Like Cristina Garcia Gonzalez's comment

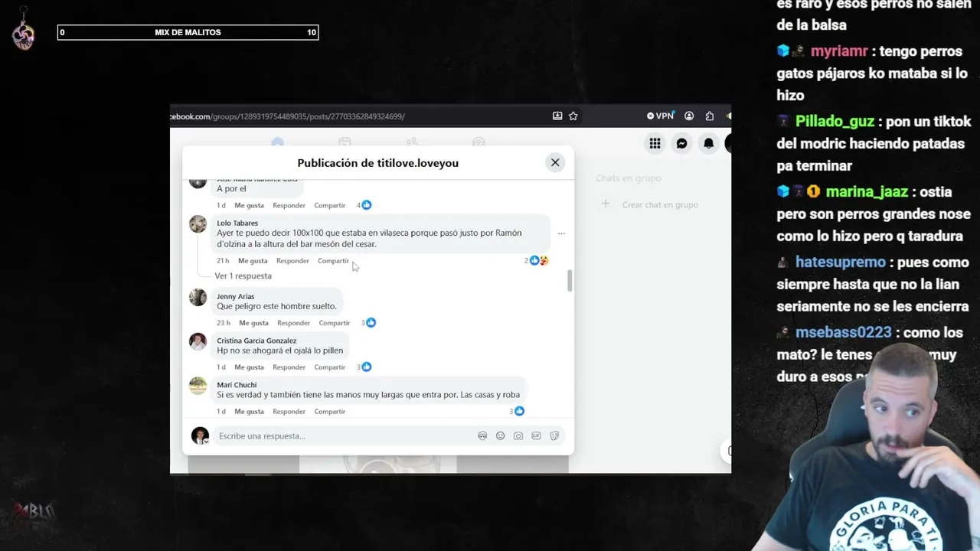coord(249,367)
